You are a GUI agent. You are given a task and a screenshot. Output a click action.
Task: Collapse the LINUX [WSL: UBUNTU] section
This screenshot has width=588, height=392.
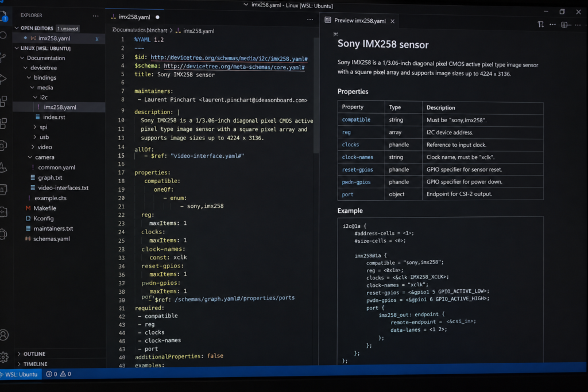pos(17,48)
